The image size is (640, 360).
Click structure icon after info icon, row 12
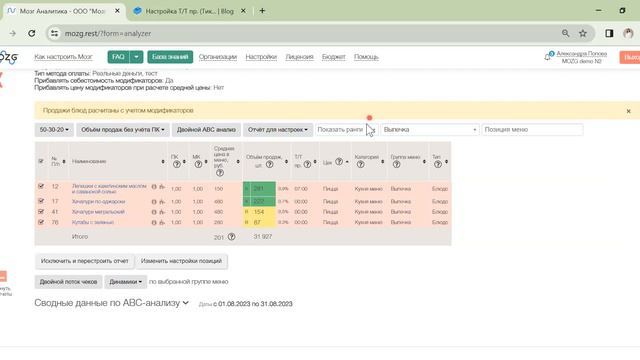point(162,187)
